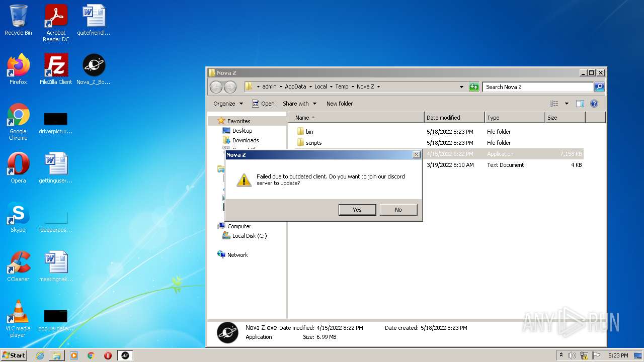Select the Nova_Z_Bo desktop shortcut
This screenshot has height=362, width=644.
point(94,69)
